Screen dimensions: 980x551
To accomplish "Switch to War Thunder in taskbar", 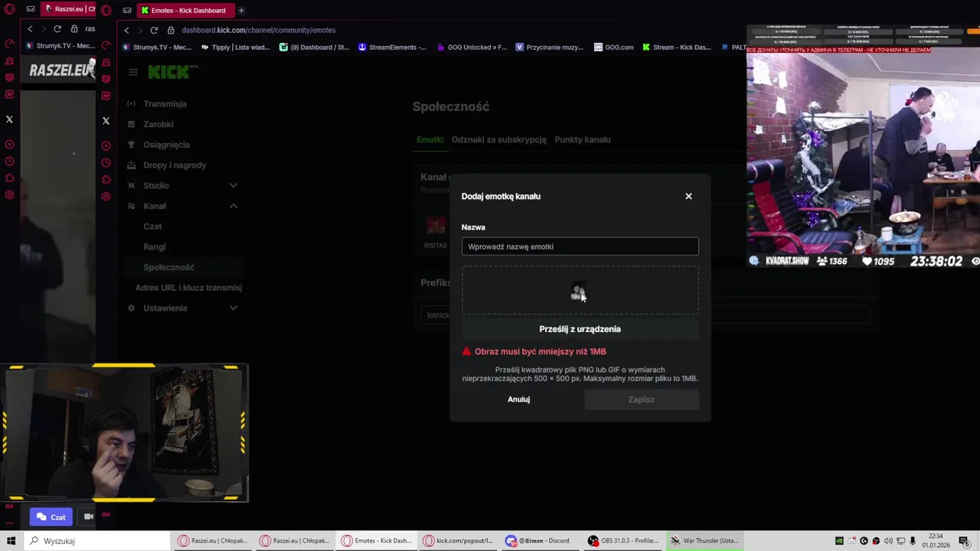I will pyautogui.click(x=705, y=541).
